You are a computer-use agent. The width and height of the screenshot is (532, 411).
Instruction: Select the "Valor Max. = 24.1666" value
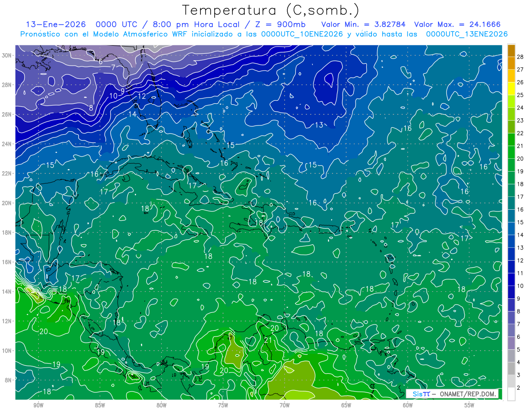click(x=458, y=24)
